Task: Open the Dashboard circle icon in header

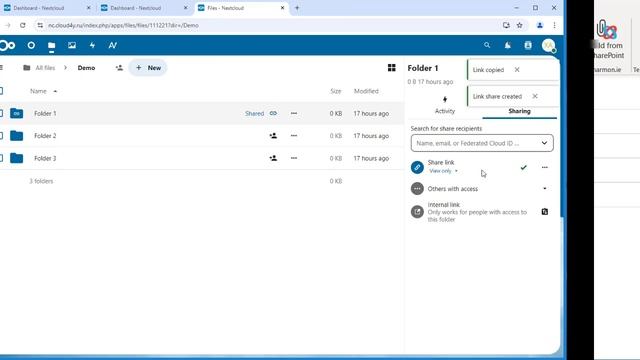Action: coord(31,45)
